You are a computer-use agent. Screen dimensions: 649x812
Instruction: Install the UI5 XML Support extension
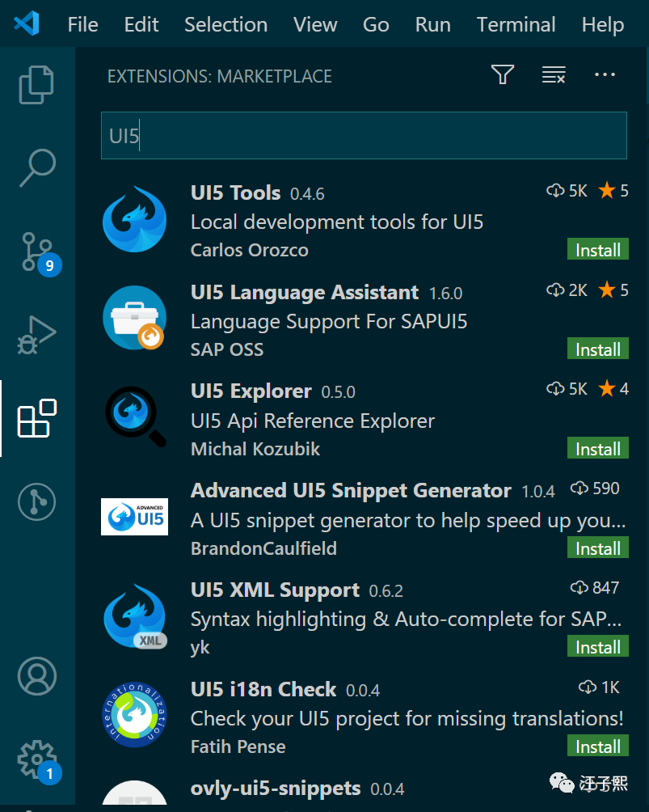[598, 646]
